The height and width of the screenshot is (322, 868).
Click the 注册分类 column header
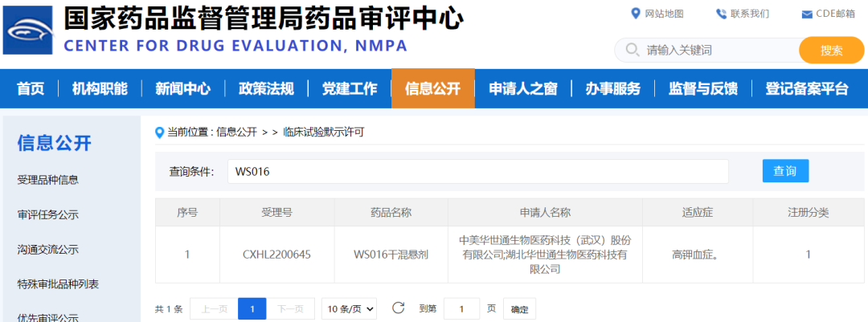point(809,213)
